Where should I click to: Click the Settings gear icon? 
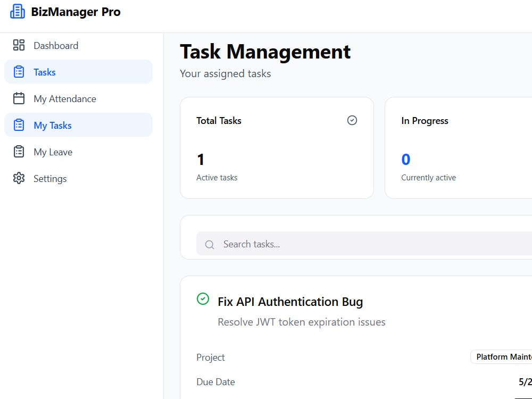19,178
